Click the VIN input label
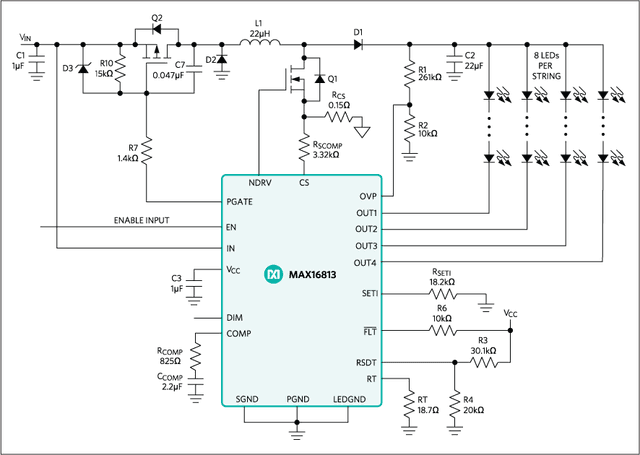Image resolution: width=640 pixels, height=455 pixels. (25, 38)
